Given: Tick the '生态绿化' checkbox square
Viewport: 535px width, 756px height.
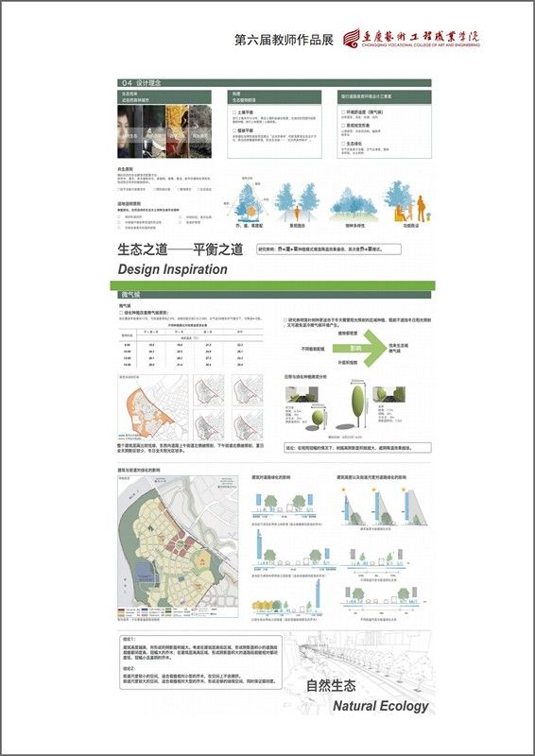Looking at the screenshot, I should click(343, 144).
